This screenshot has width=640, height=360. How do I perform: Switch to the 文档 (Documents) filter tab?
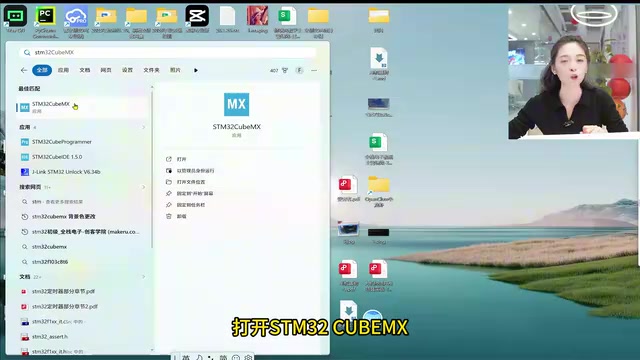(84, 70)
